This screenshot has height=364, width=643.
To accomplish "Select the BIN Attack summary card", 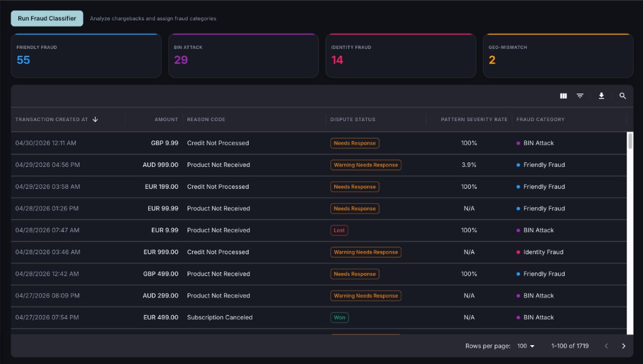I will point(243,56).
